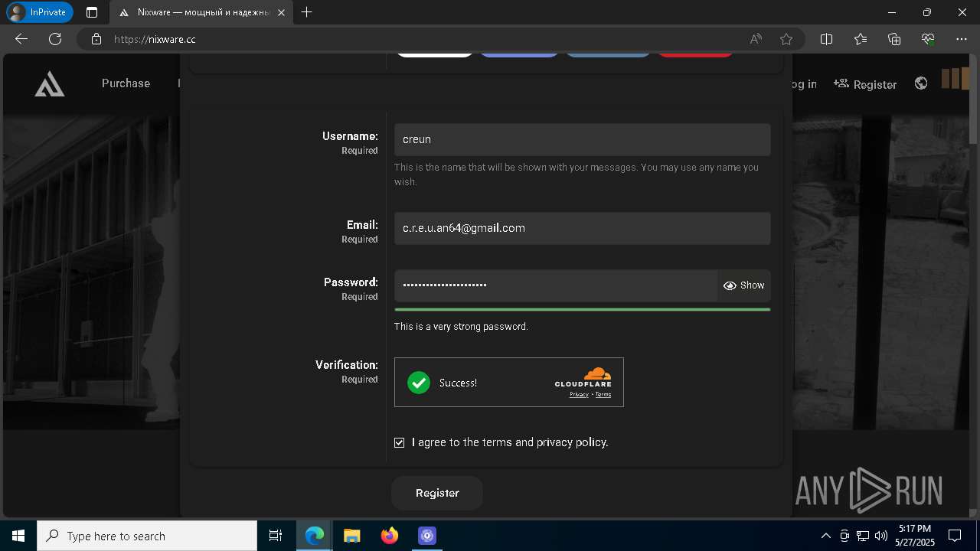Click the InPrivate profile badge
980x551 pixels.
(x=39, y=12)
